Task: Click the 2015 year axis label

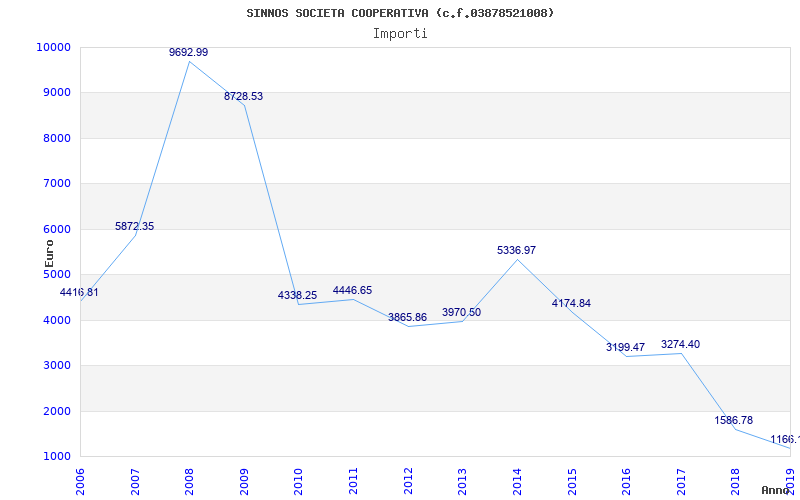Action: [x=572, y=482]
